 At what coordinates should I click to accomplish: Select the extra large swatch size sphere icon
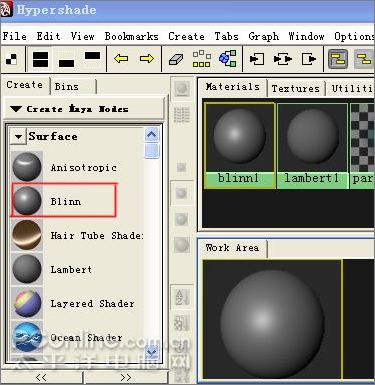(181, 245)
